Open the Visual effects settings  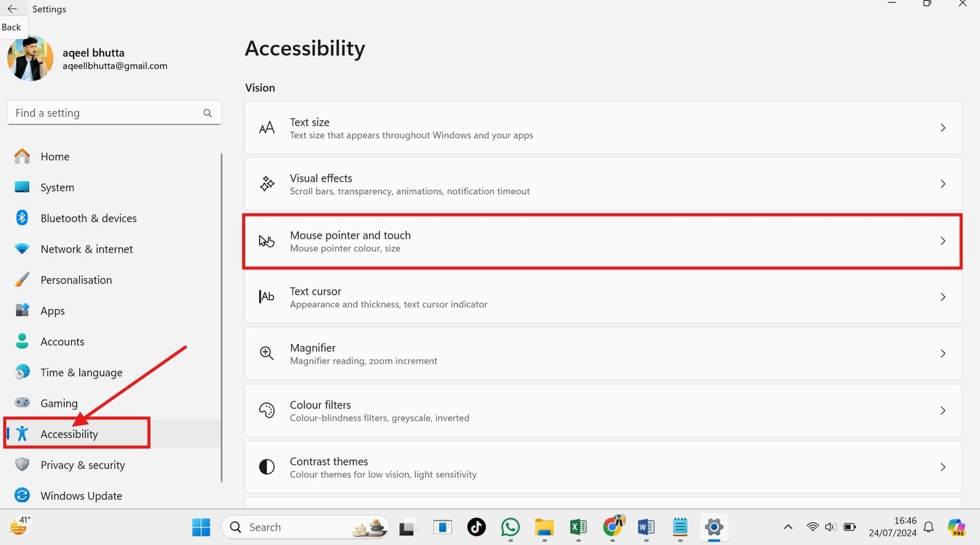click(603, 184)
